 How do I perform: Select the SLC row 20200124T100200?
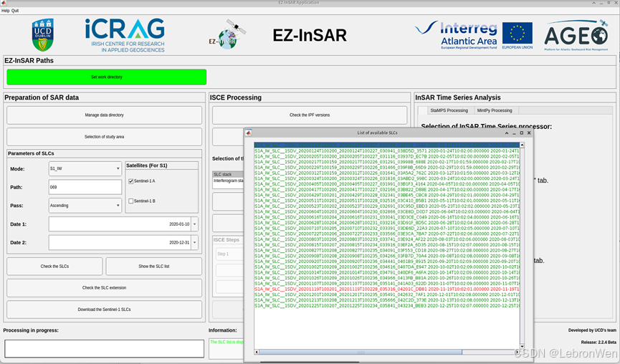(x=387, y=150)
